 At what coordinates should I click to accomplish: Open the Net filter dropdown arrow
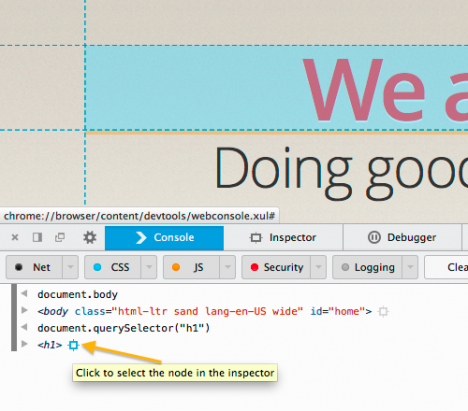pyautogui.click(x=70, y=267)
